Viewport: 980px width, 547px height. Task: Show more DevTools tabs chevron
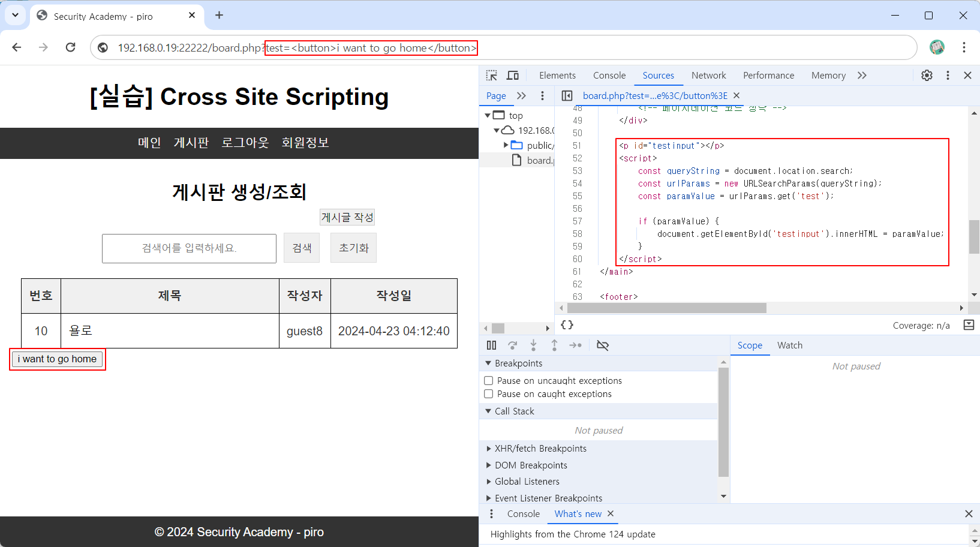[862, 76]
